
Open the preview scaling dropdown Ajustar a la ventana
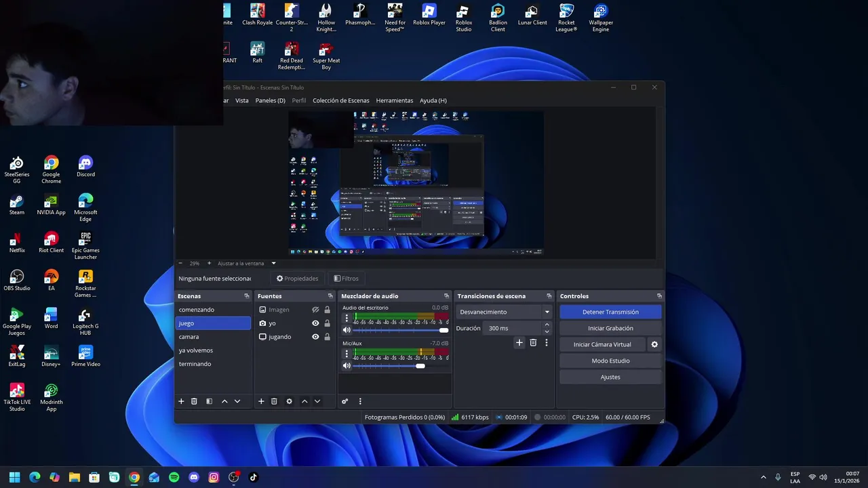[x=247, y=263]
